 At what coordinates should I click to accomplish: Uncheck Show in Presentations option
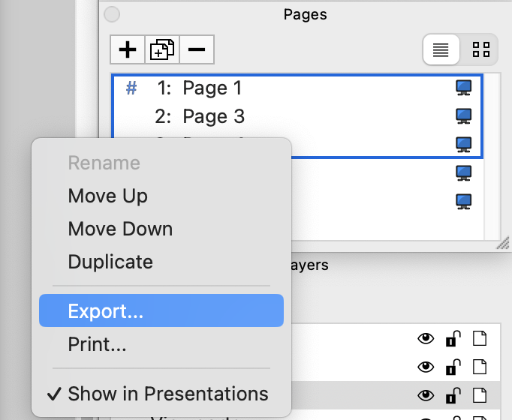click(167, 394)
